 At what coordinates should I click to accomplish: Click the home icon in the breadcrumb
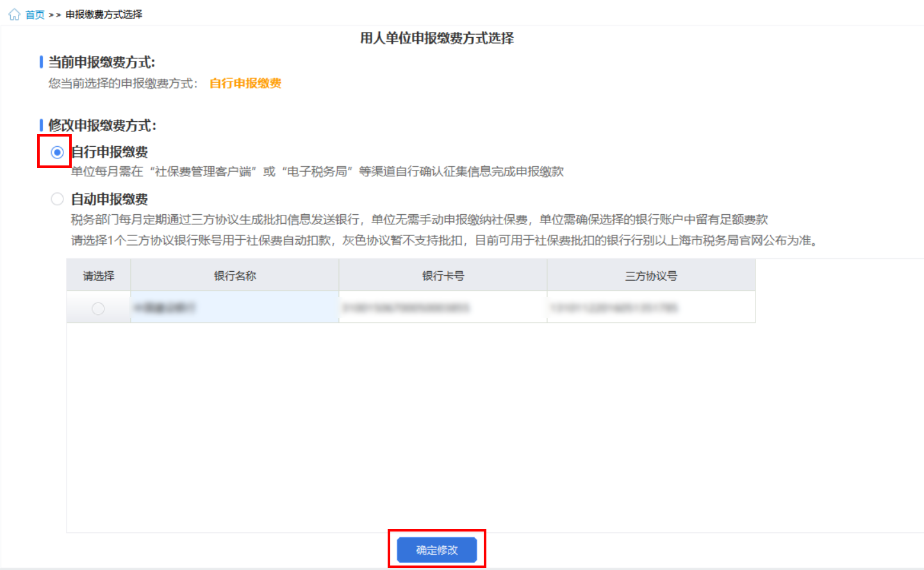[x=14, y=14]
